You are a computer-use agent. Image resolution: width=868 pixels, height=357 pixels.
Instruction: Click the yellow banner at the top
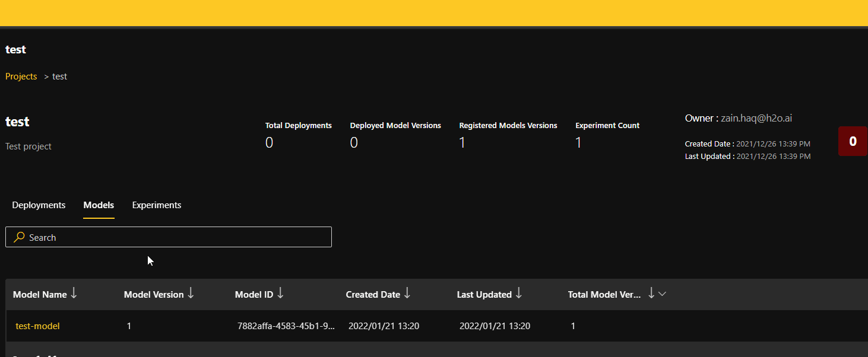434,13
